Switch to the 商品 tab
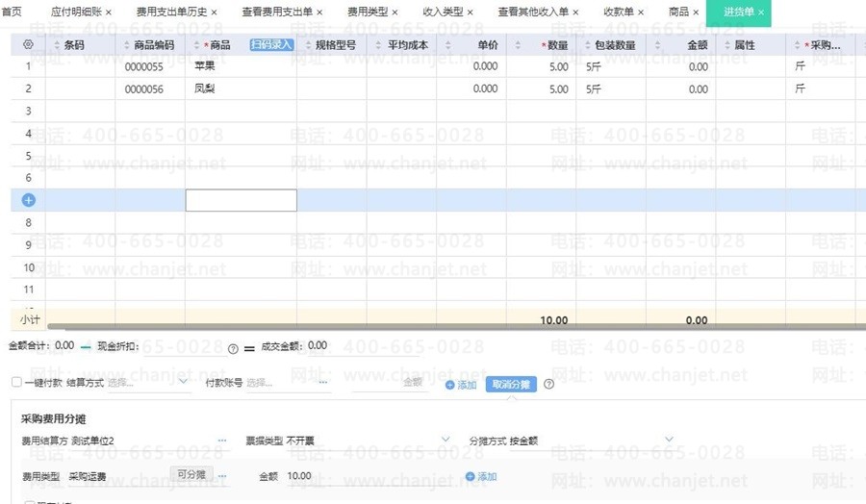 [678, 12]
